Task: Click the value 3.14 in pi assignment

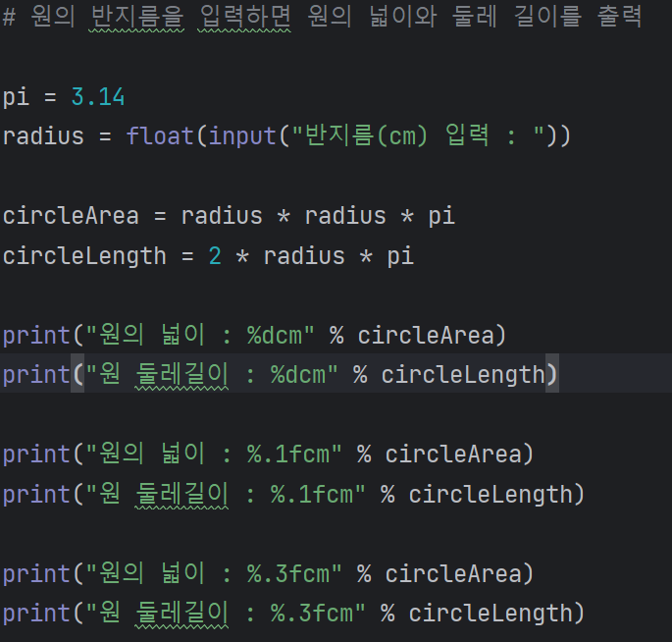Action: 98,96
